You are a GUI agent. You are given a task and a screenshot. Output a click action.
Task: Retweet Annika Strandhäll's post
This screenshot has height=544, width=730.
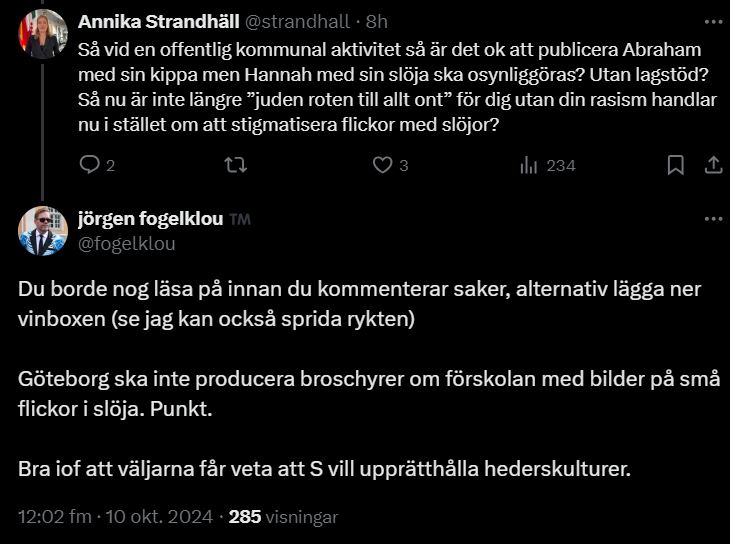click(236, 165)
